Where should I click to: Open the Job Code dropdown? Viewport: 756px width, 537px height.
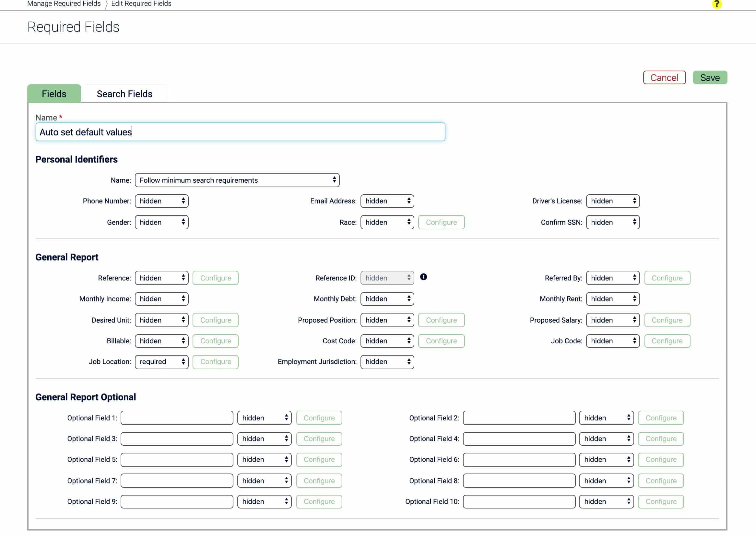pyautogui.click(x=613, y=341)
